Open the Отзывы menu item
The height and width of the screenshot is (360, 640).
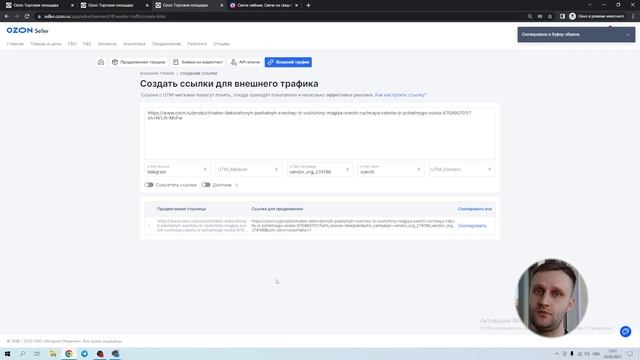[222, 44]
